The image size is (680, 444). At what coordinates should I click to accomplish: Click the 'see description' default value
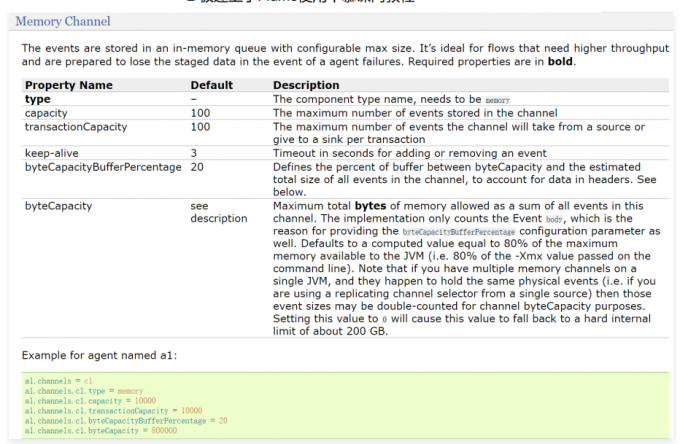point(218,212)
